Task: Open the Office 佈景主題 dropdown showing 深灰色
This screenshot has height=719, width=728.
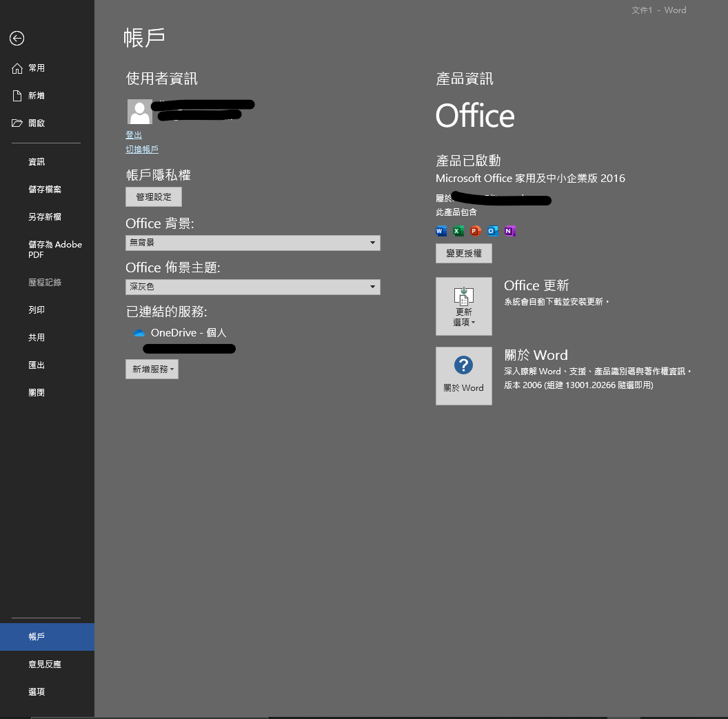Action: (252, 287)
